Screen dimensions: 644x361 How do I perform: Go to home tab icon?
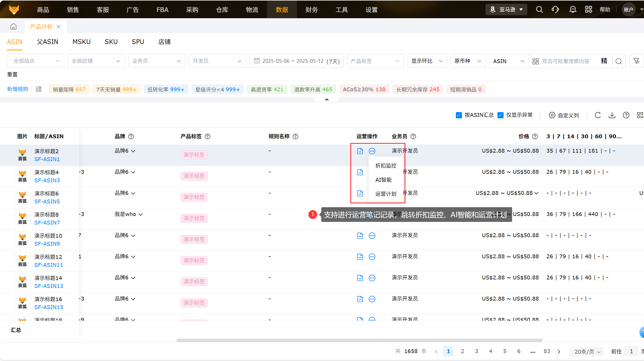[13, 27]
